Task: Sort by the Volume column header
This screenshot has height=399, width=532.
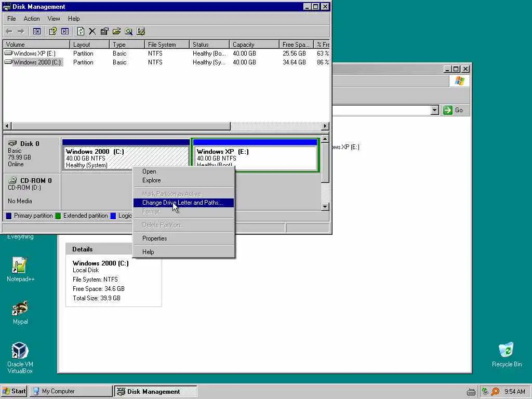Action: 36,45
